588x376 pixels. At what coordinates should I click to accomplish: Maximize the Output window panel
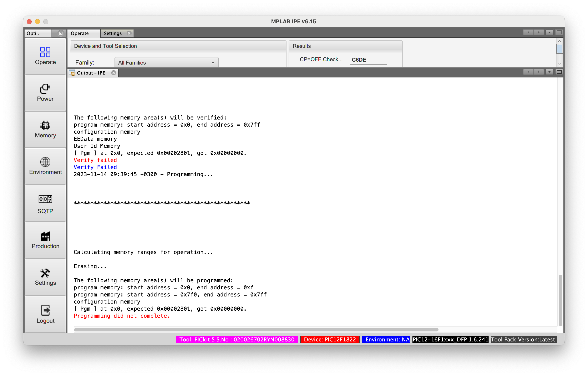coord(559,72)
